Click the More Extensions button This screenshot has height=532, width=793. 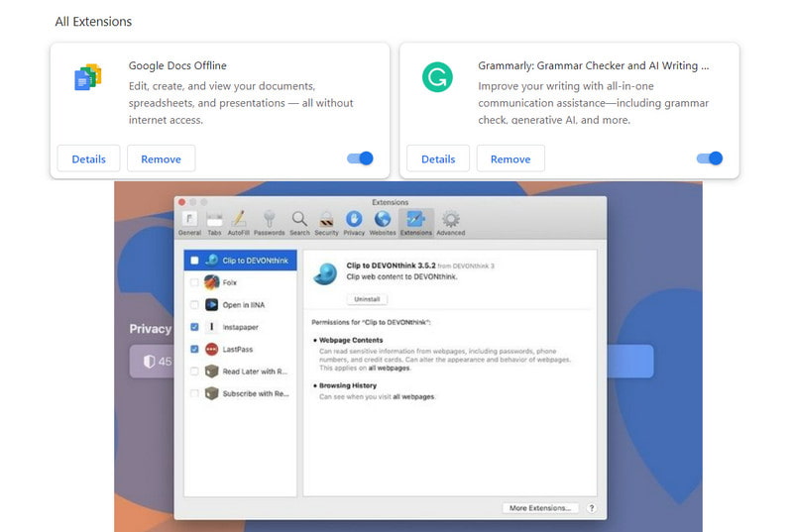coord(539,507)
